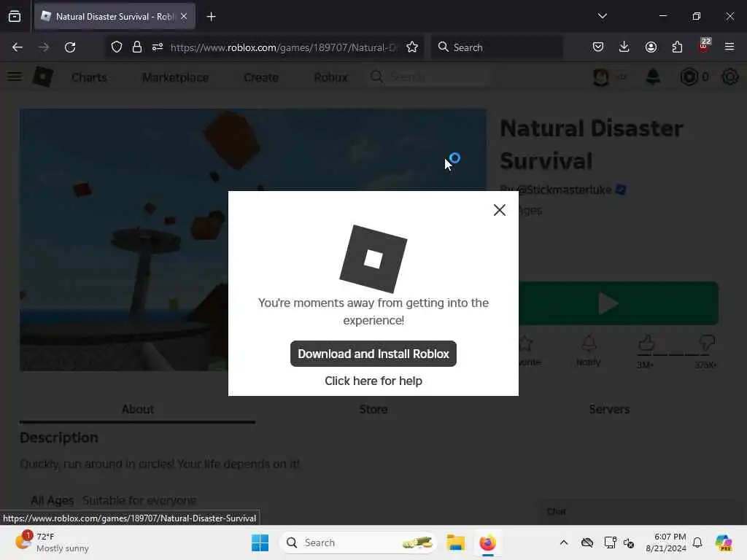Show site security padlock details

[x=137, y=47]
